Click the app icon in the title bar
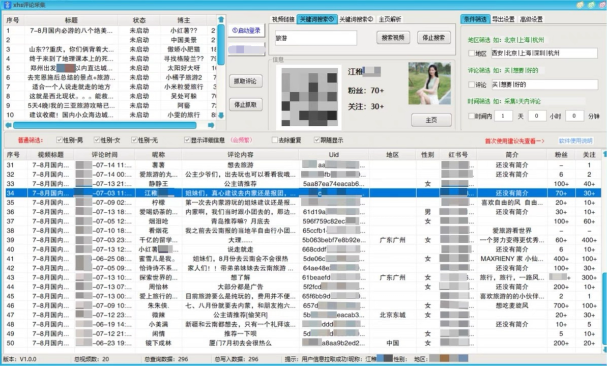Image resolution: width=607 pixels, height=366 pixels. pos(7,5)
